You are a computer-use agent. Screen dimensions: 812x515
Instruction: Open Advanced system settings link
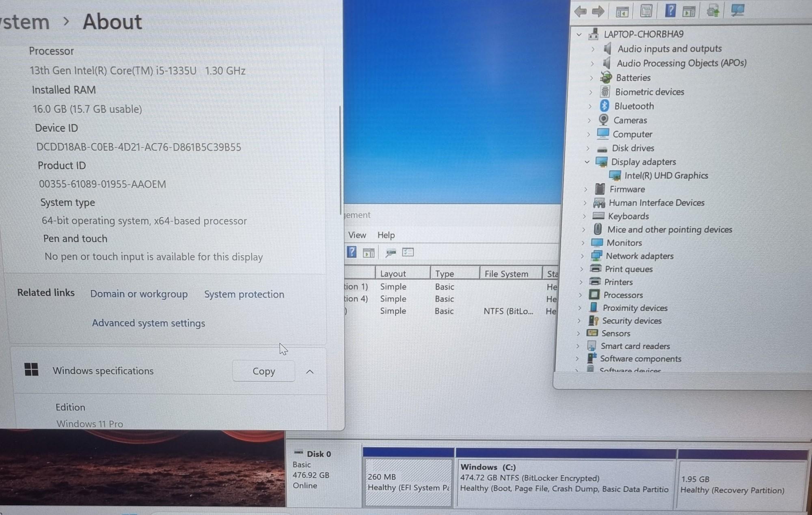[148, 323]
